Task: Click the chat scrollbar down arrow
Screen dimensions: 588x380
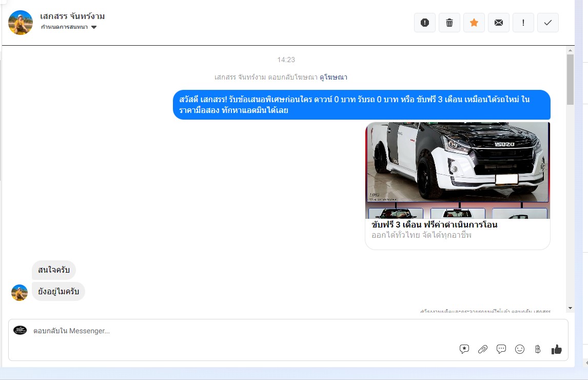Action: [570, 308]
